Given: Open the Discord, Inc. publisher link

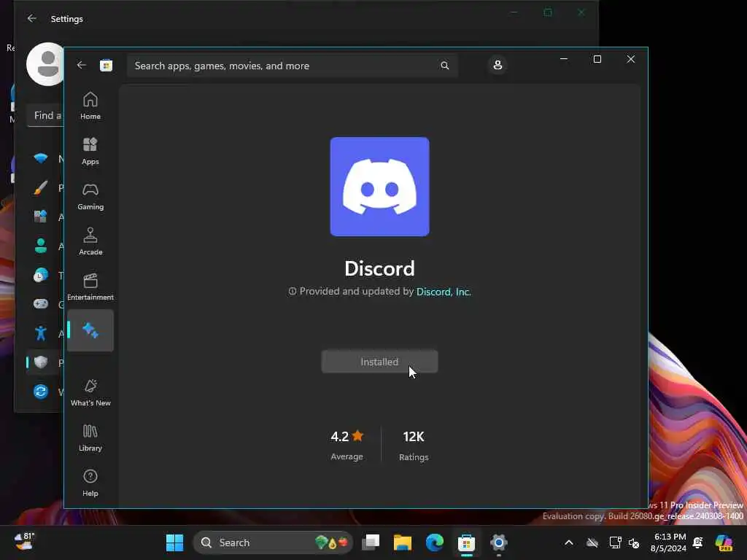Looking at the screenshot, I should pyautogui.click(x=444, y=292).
